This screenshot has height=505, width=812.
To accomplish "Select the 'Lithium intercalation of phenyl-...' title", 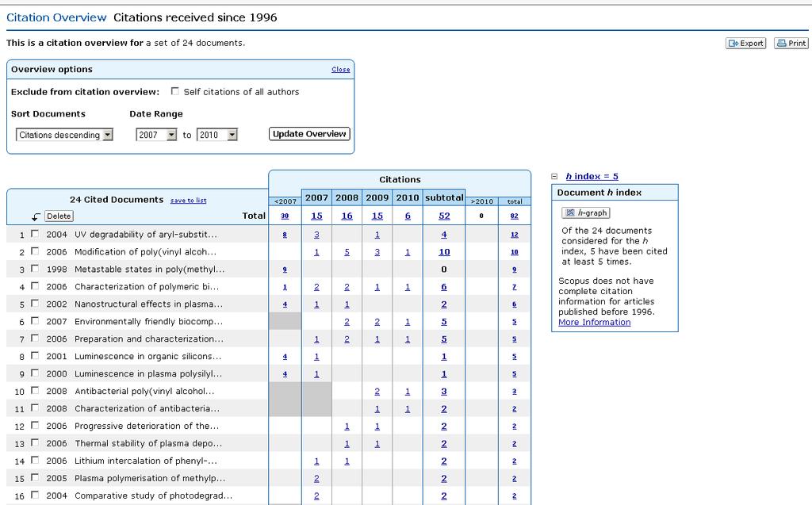I will click(x=146, y=461).
